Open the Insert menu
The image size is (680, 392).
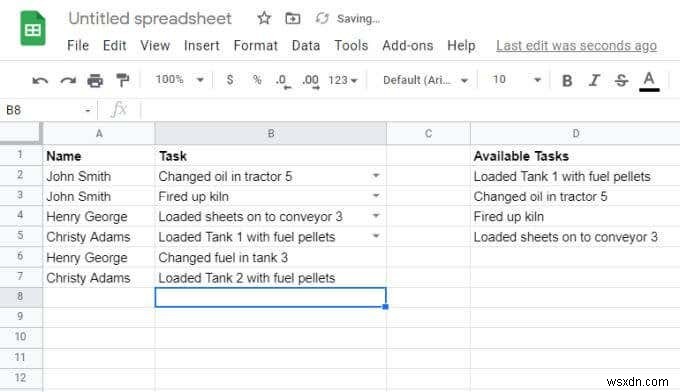click(202, 46)
